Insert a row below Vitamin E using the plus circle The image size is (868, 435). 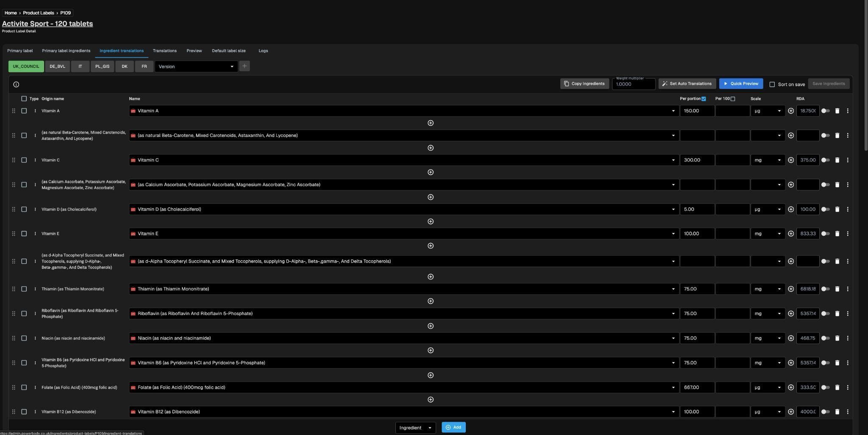click(430, 246)
